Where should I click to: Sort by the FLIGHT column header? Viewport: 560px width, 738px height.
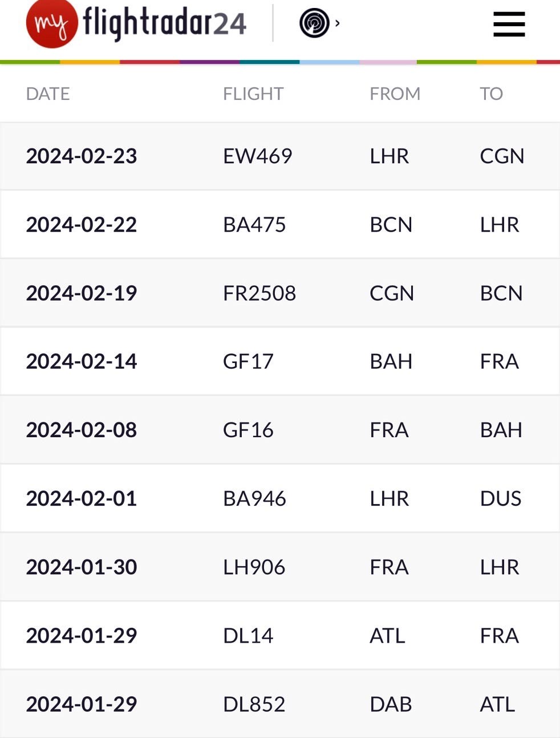pos(253,94)
